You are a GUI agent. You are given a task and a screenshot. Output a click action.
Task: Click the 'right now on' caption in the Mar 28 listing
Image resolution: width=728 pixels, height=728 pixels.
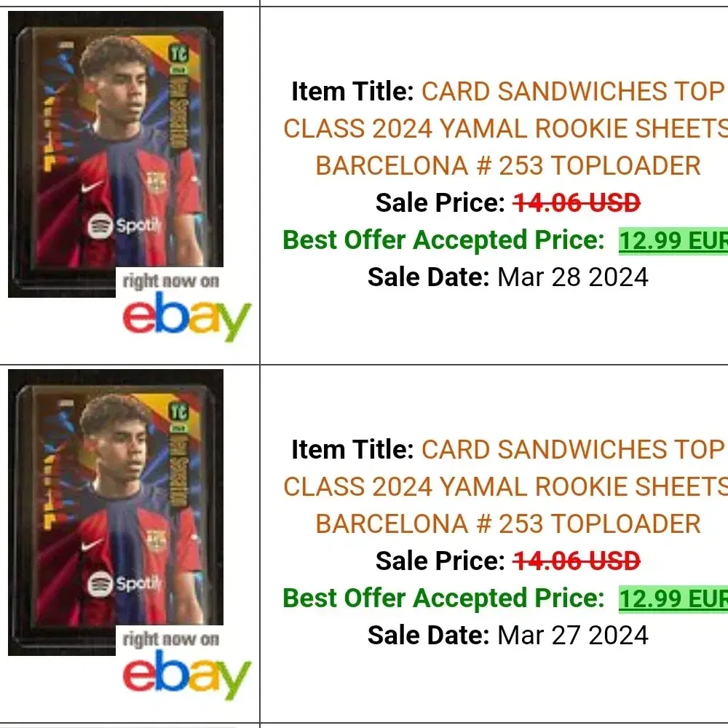[171, 281]
